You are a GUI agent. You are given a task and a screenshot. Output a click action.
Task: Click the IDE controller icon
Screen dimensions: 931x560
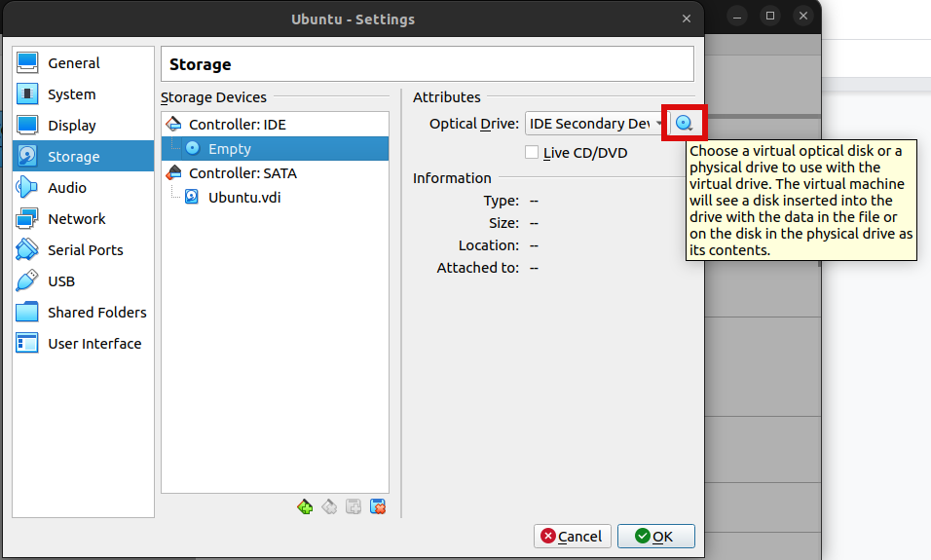(x=174, y=124)
